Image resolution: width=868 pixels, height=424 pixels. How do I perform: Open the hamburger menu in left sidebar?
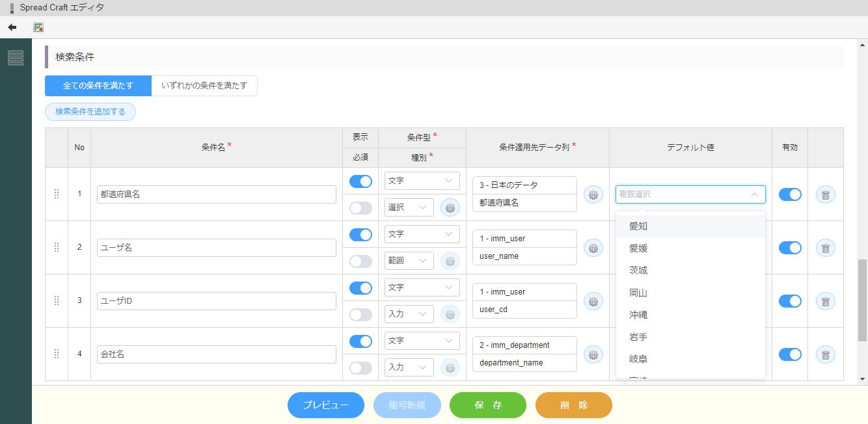point(16,58)
